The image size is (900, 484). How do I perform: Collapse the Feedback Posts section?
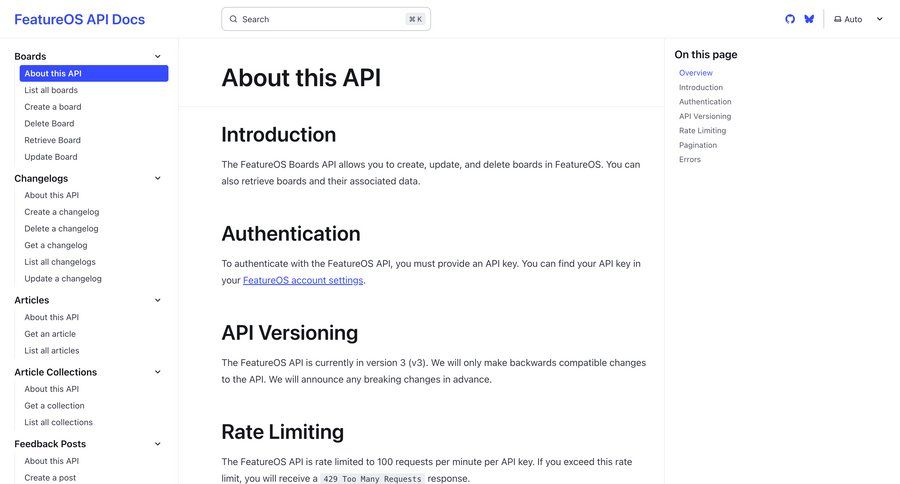(158, 444)
